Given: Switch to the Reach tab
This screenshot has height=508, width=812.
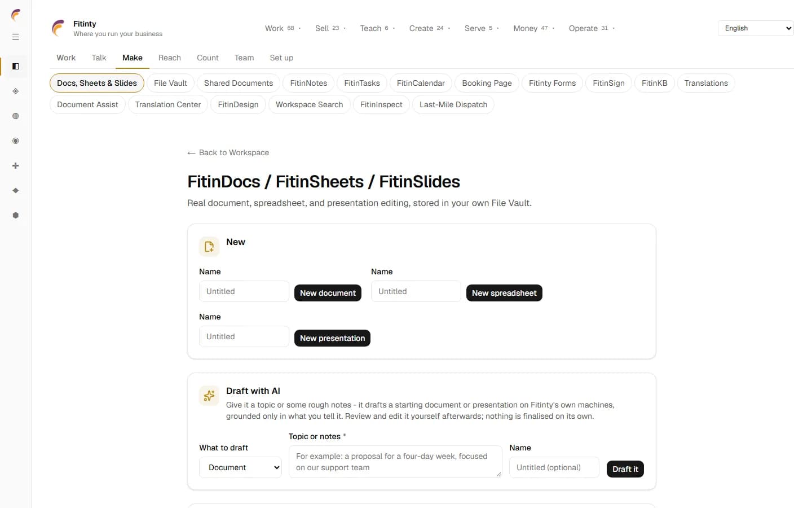Looking at the screenshot, I should [170, 58].
